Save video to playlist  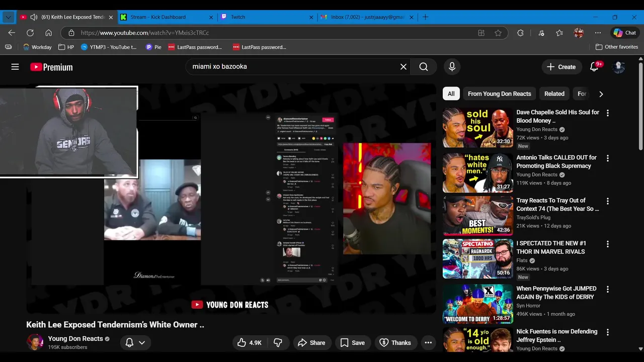pyautogui.click(x=353, y=342)
